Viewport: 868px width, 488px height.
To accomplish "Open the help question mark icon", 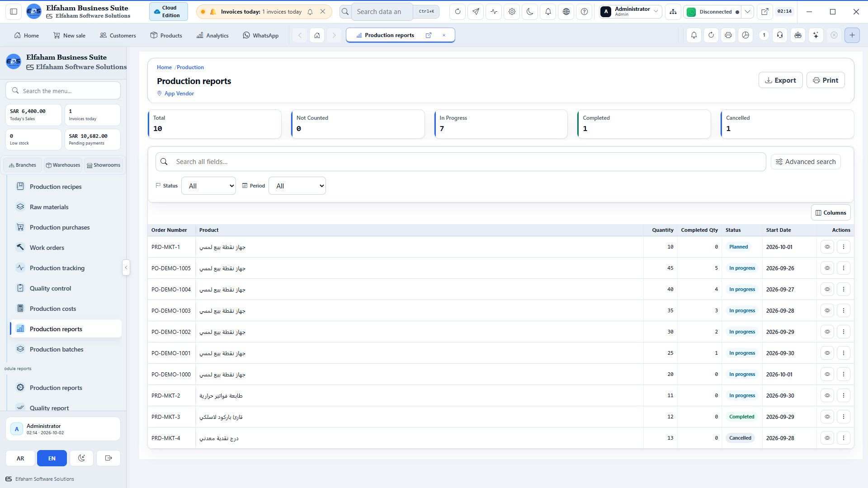I will (584, 12).
